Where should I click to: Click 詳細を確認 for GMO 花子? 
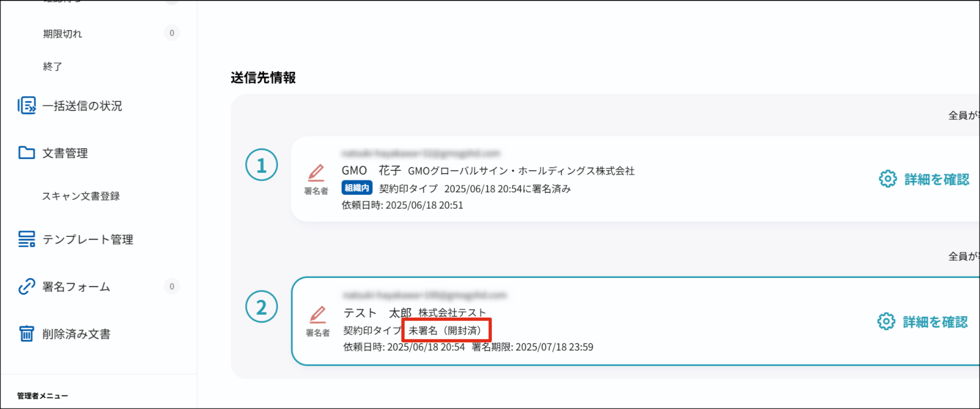point(936,179)
